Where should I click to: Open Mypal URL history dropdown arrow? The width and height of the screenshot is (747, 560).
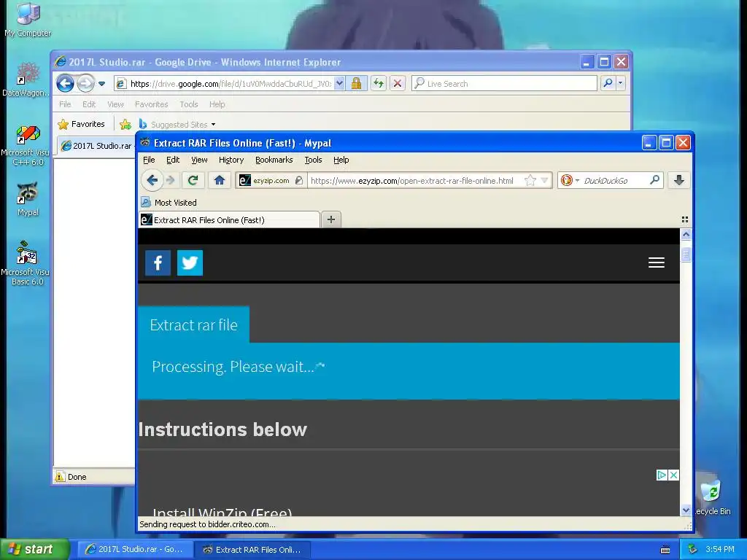point(544,181)
